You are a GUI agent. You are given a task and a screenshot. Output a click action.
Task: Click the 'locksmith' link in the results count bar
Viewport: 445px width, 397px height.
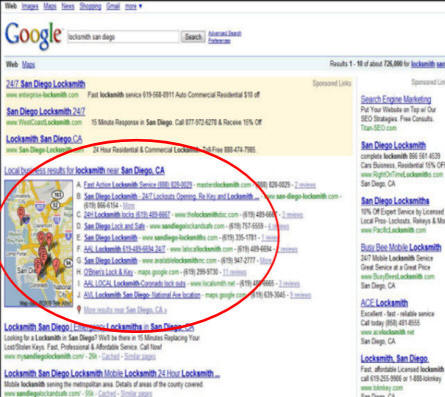pos(423,64)
